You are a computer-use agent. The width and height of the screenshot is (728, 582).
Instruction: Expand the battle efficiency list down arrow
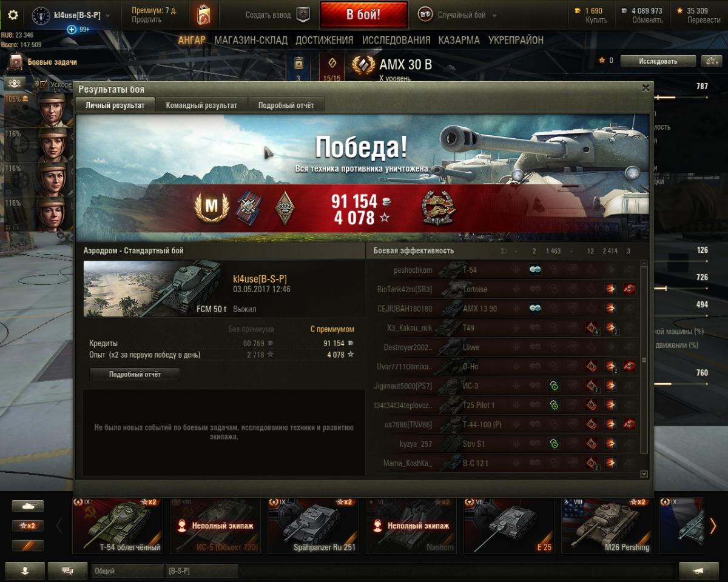click(644, 474)
